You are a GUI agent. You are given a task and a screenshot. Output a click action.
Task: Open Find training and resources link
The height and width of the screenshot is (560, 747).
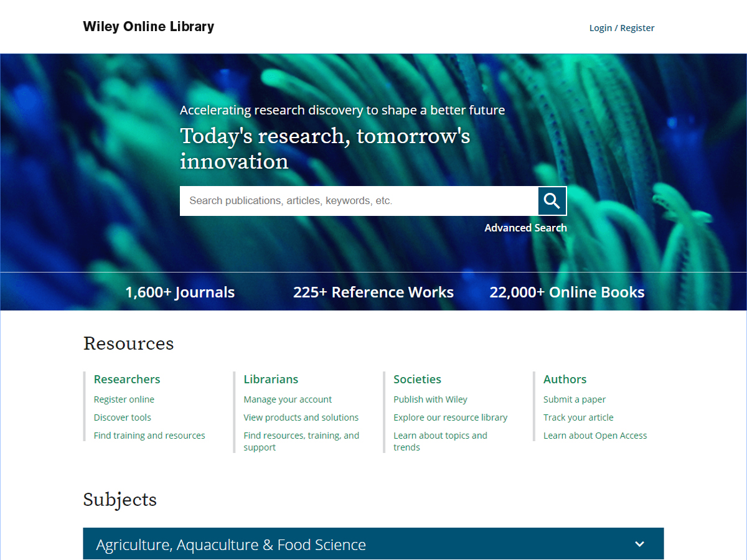pos(149,436)
